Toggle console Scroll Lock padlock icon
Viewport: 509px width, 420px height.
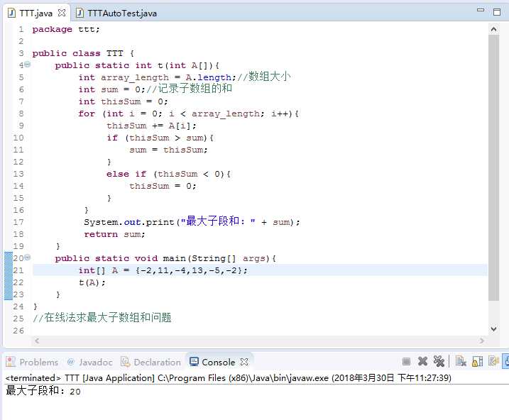point(477,361)
